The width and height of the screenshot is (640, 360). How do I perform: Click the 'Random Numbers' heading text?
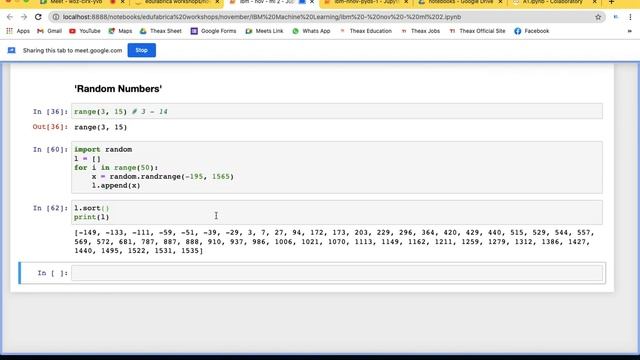118,89
